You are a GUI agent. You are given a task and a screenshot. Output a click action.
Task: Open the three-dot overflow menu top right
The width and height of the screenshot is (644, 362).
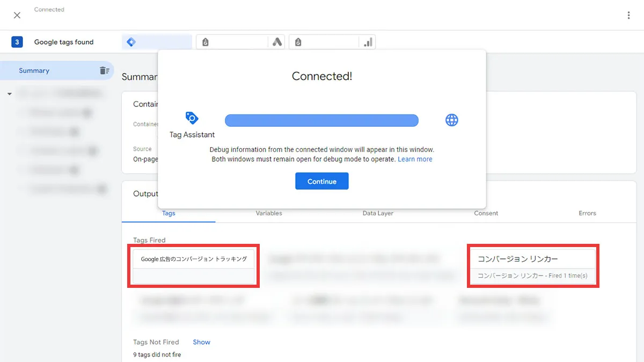point(628,15)
